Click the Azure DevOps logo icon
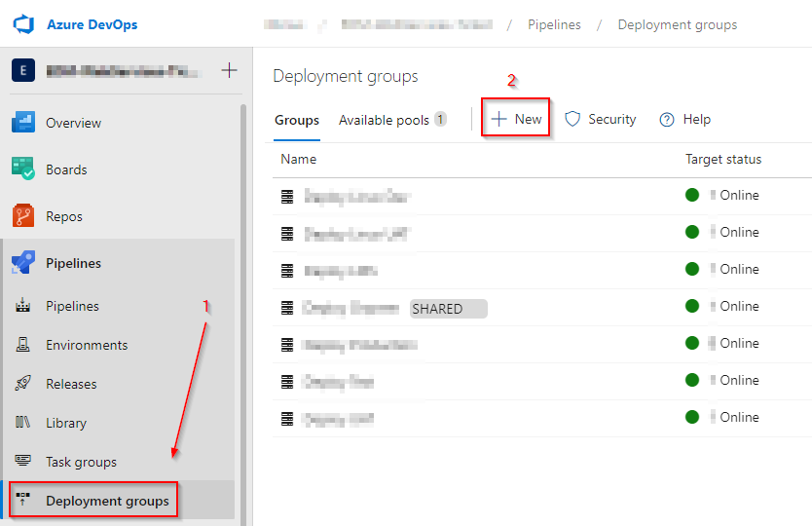The width and height of the screenshot is (812, 526). (24, 23)
